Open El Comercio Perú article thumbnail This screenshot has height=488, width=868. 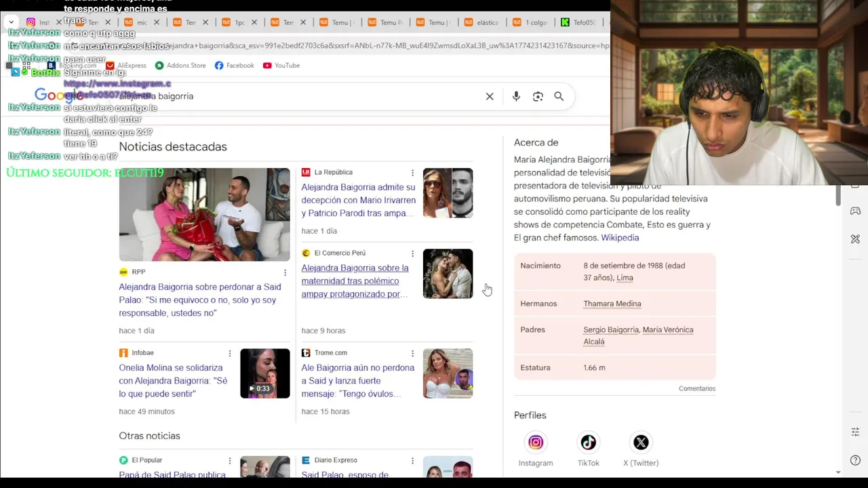448,274
